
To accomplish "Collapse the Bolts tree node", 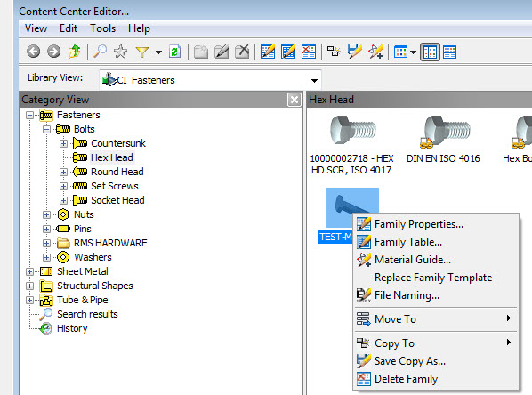I will click(x=47, y=130).
